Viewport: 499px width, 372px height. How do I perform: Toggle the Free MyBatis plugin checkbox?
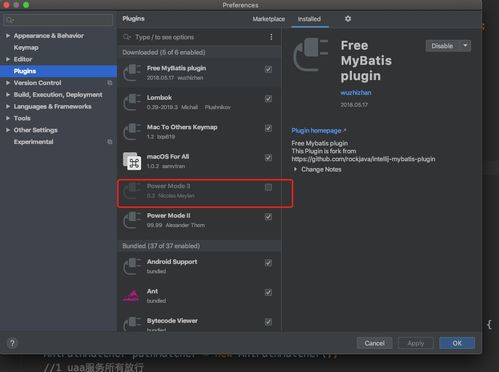pos(268,69)
